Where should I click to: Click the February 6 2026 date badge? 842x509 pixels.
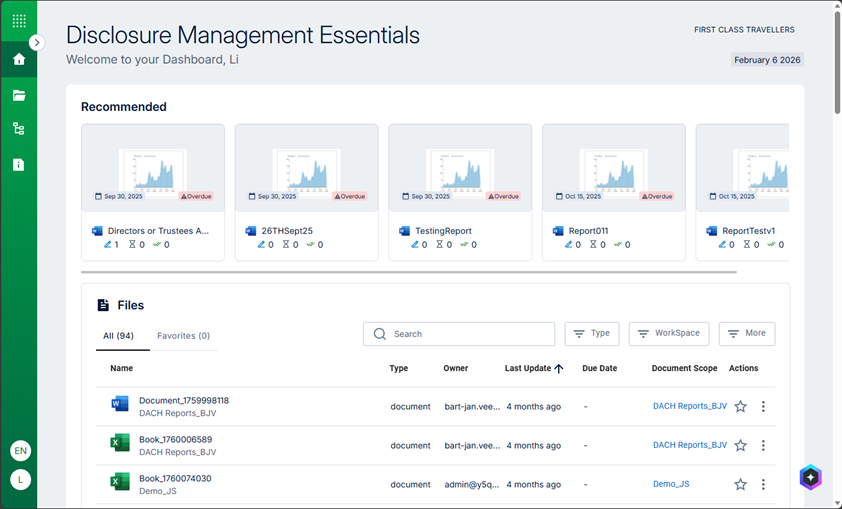(767, 60)
